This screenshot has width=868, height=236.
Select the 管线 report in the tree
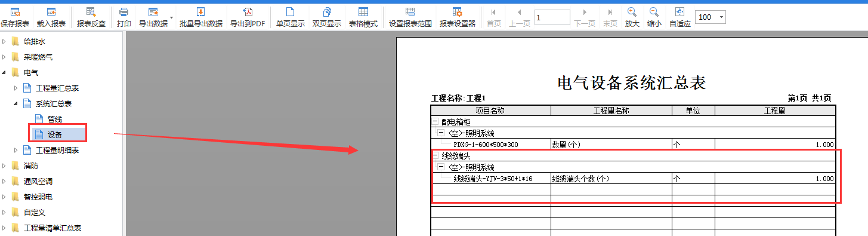pos(55,119)
